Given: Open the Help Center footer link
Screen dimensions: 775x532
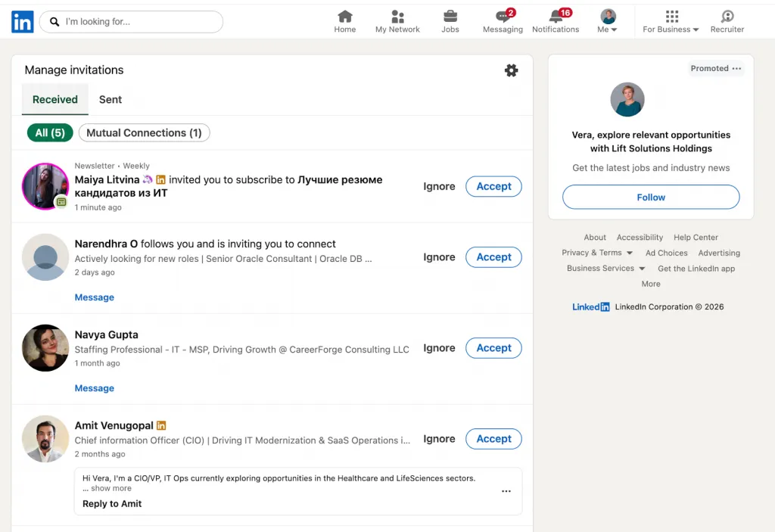Looking at the screenshot, I should tap(696, 238).
